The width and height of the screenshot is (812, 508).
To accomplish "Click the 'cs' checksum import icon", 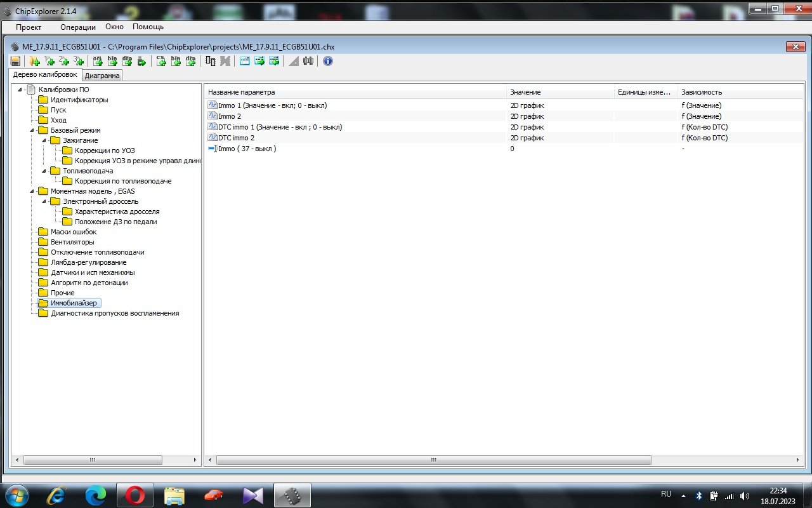I will 161,61.
